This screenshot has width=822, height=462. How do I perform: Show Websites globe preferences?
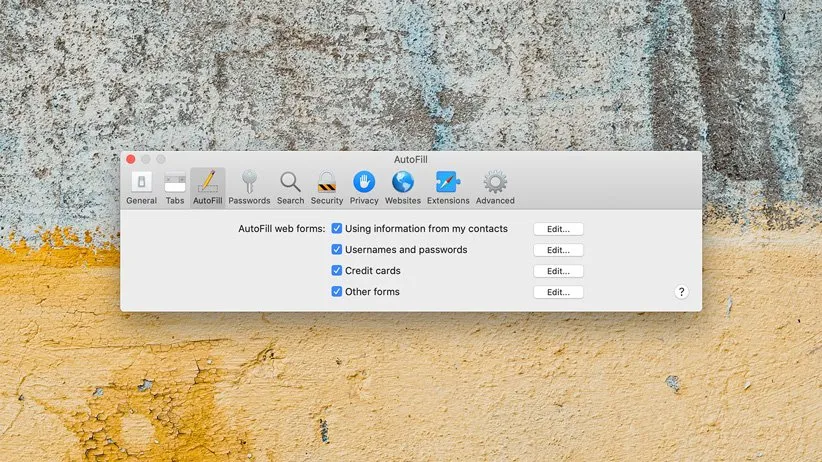403,187
